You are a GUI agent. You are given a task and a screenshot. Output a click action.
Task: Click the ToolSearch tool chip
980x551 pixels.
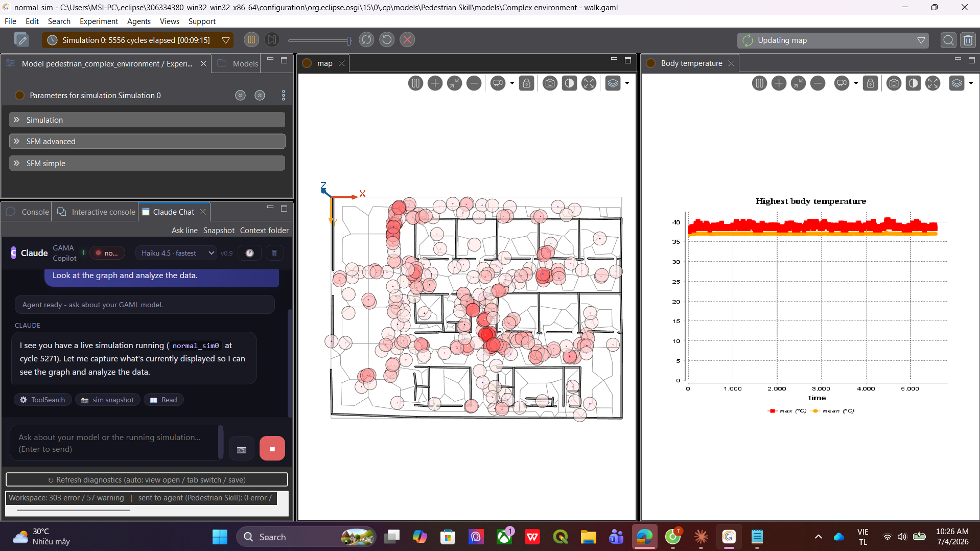pyautogui.click(x=43, y=400)
